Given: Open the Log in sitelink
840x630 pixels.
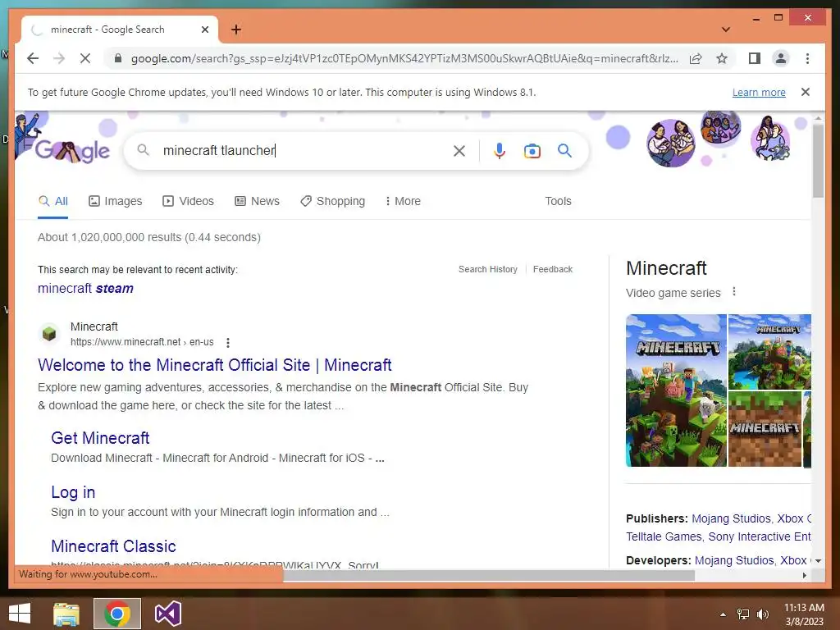Looking at the screenshot, I should [73, 492].
